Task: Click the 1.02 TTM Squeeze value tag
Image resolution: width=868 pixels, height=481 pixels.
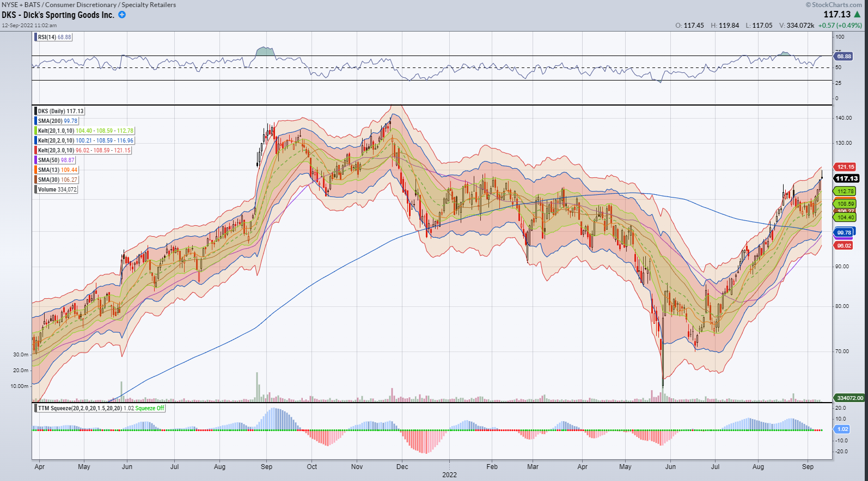Action: [x=842, y=429]
